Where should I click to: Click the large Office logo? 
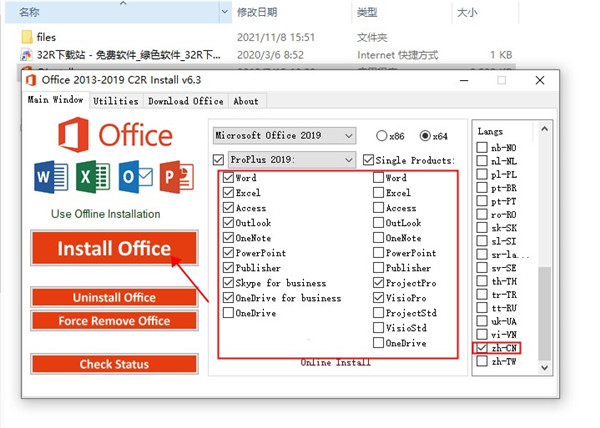pos(115,135)
